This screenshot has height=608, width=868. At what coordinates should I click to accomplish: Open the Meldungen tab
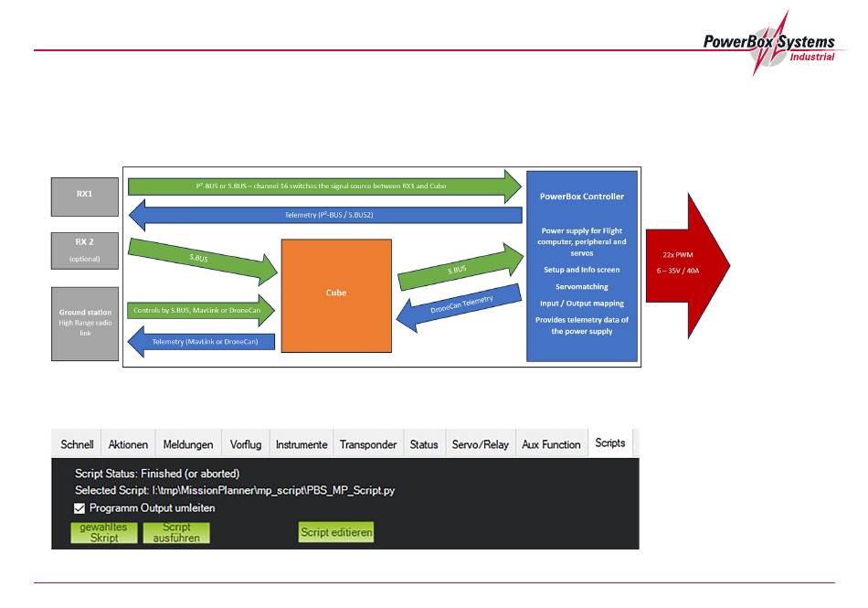coord(188,444)
